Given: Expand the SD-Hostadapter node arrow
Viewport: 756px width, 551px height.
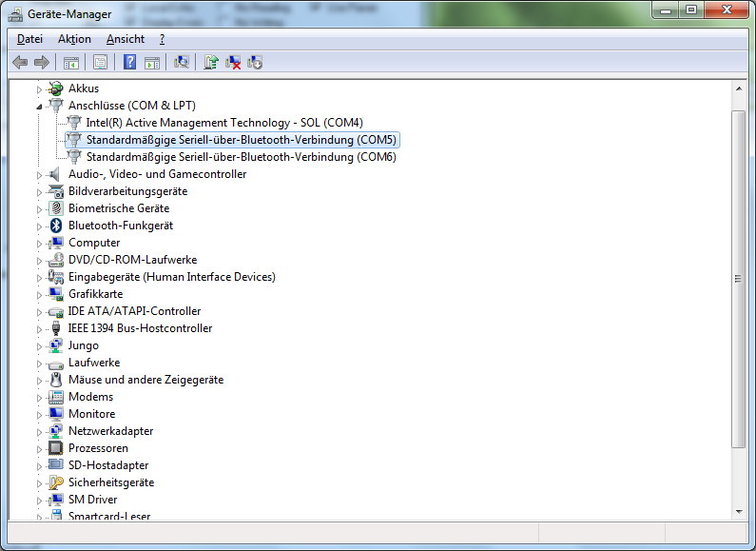Looking at the screenshot, I should (39, 466).
